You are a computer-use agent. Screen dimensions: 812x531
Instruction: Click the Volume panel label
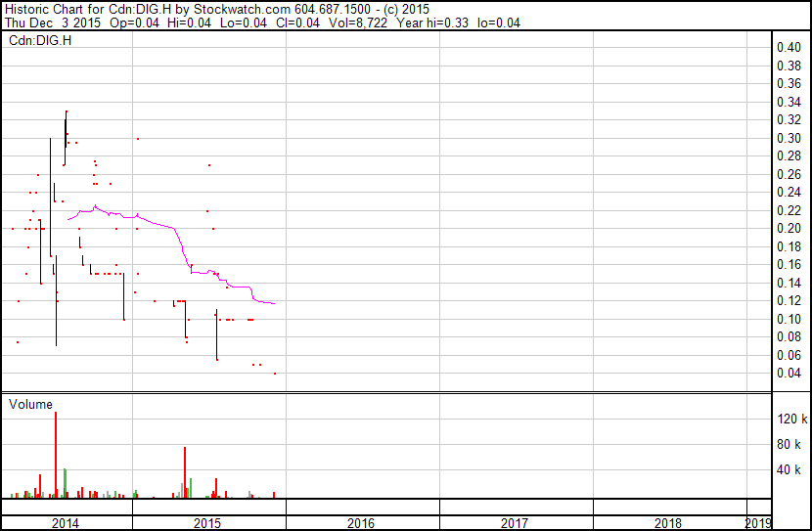coord(30,404)
